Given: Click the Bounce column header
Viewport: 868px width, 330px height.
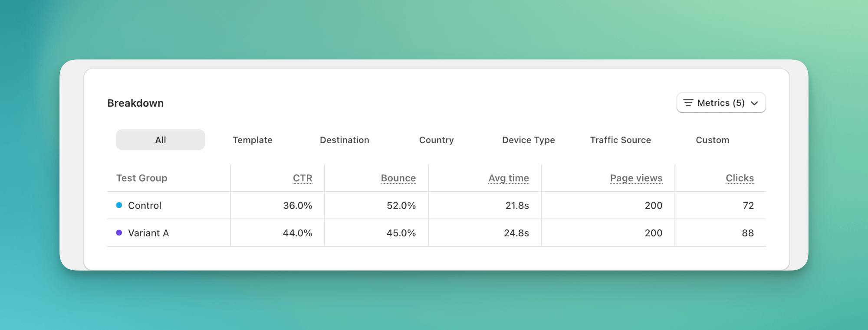Looking at the screenshot, I should point(398,178).
